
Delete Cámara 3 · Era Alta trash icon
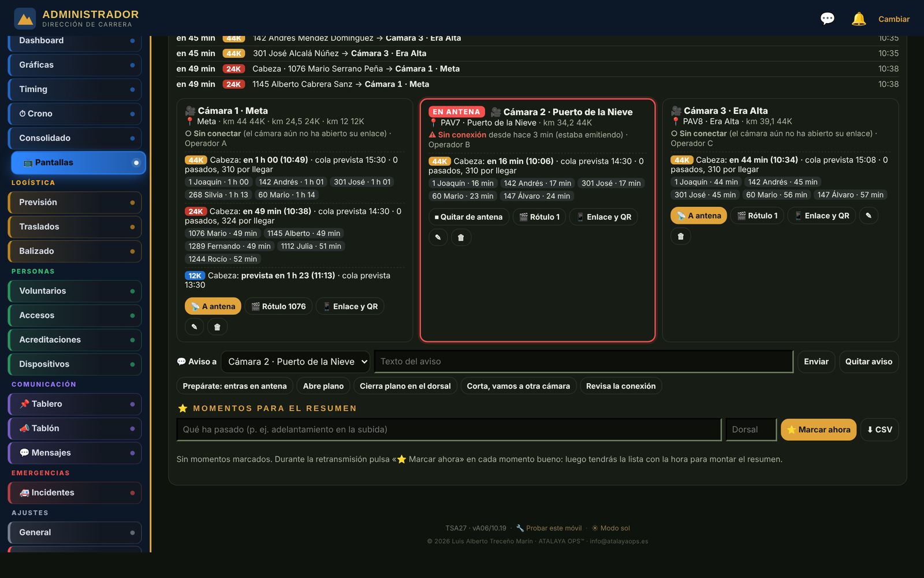tap(680, 236)
